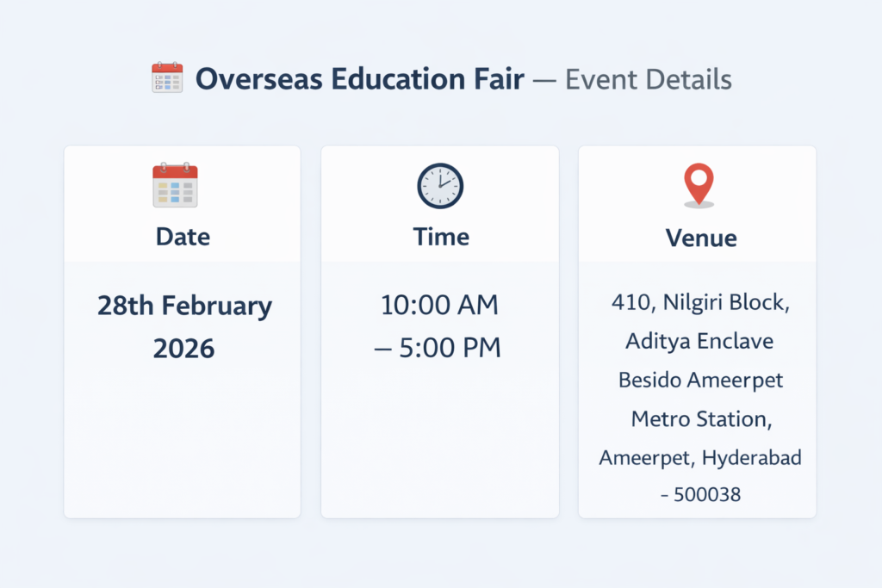
Task: Click the 10:00 AM start time
Action: click(439, 306)
